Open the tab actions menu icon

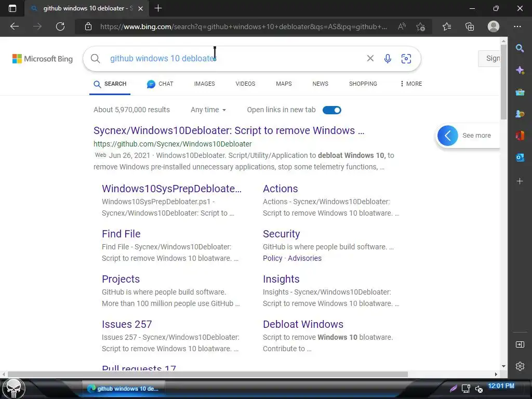click(12, 8)
